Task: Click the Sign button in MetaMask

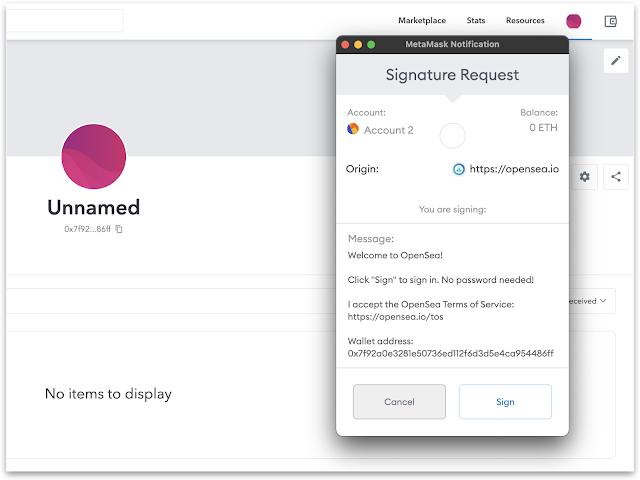Action: point(505,402)
